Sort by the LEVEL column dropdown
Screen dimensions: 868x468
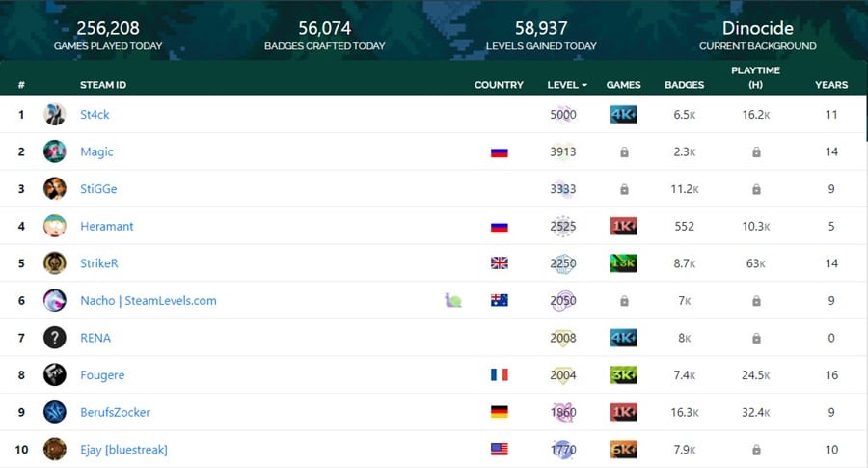567,85
